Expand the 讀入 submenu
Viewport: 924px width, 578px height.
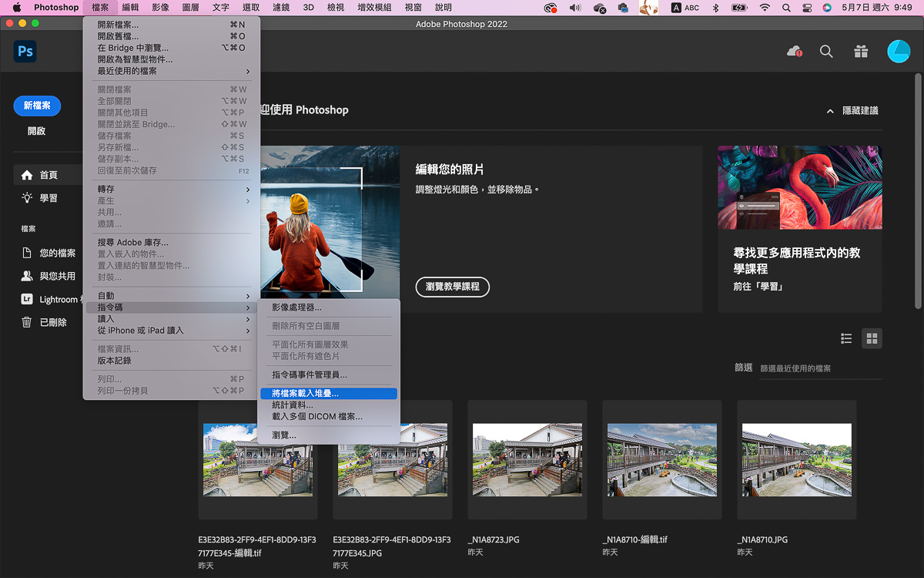(x=171, y=319)
